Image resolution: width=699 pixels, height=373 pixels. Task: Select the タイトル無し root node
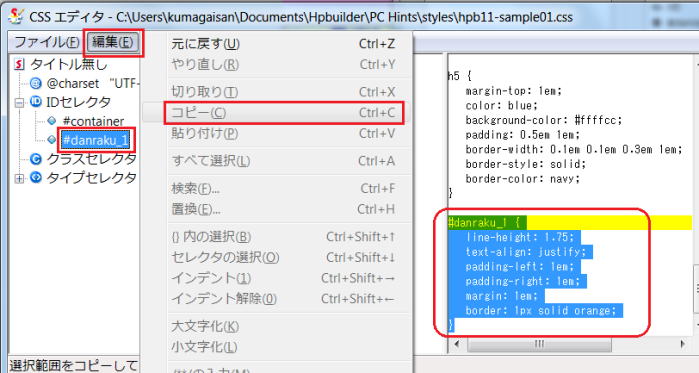(69, 64)
